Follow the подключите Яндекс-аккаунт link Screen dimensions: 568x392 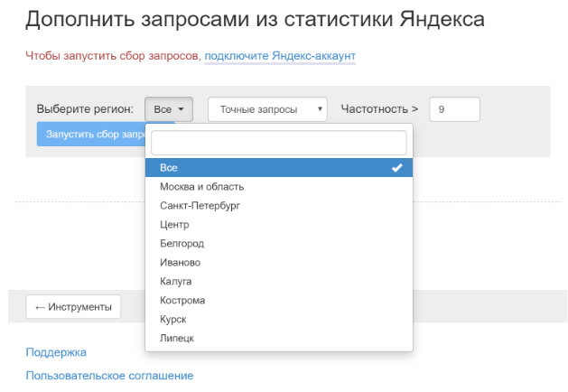[280, 56]
